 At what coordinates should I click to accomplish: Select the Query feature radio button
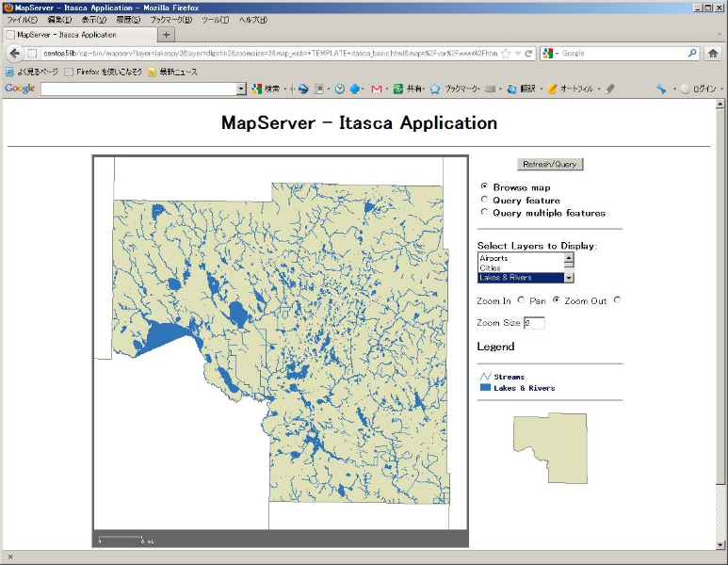pyautogui.click(x=484, y=200)
